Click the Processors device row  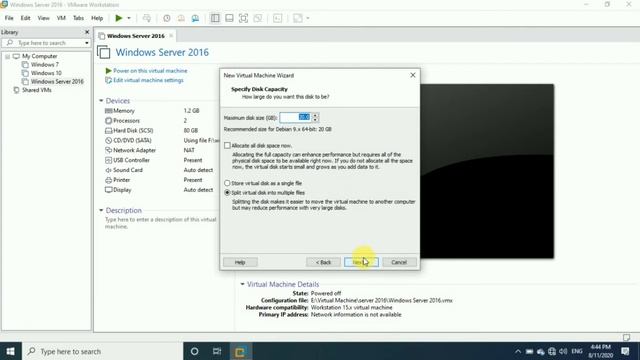(161, 120)
